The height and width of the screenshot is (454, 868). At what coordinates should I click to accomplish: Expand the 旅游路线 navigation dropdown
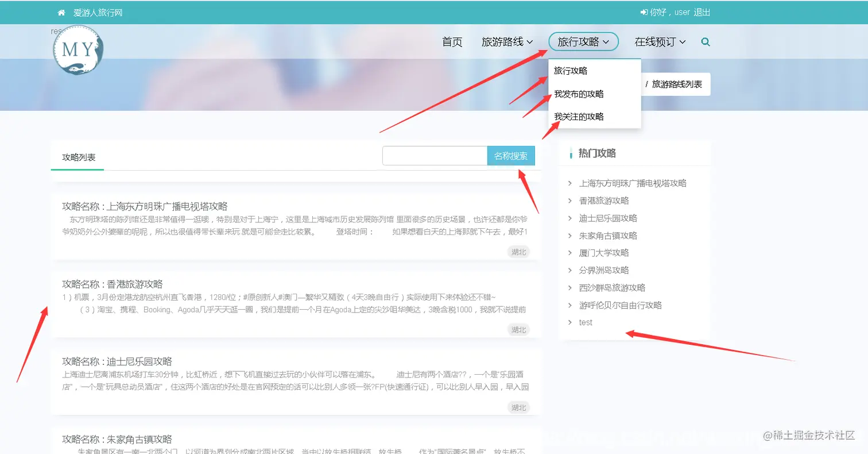point(507,42)
